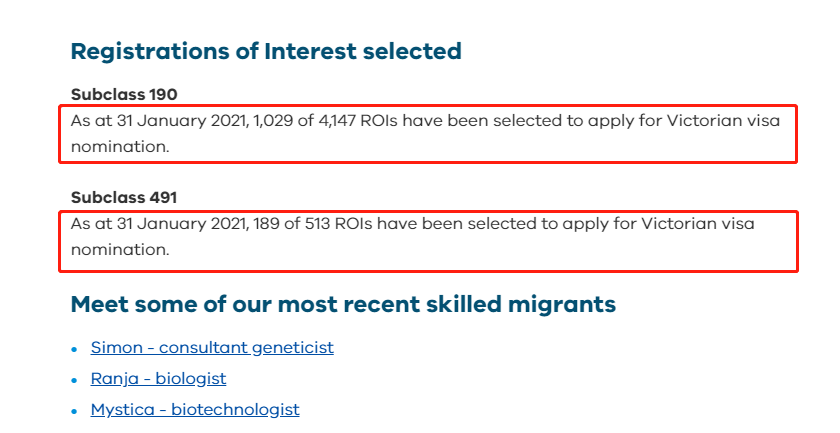
Task: Click the Subclass 491 subheading
Action: pos(124,198)
